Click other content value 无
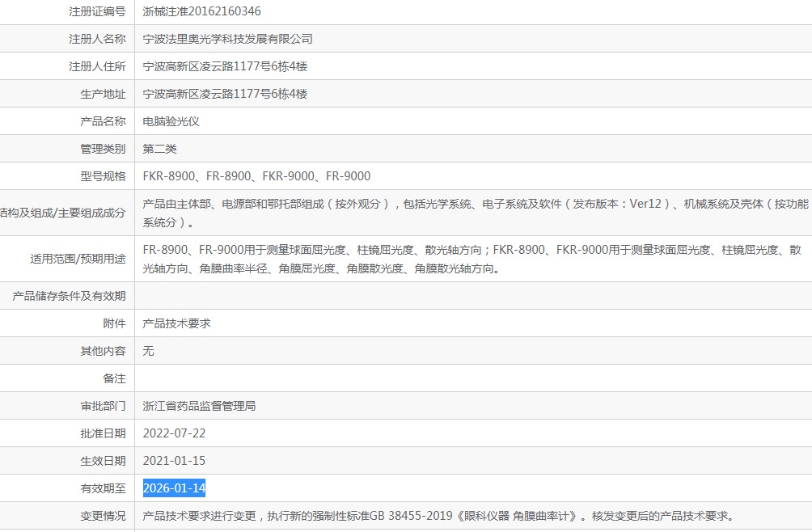The height and width of the screenshot is (532, 812). click(x=148, y=350)
